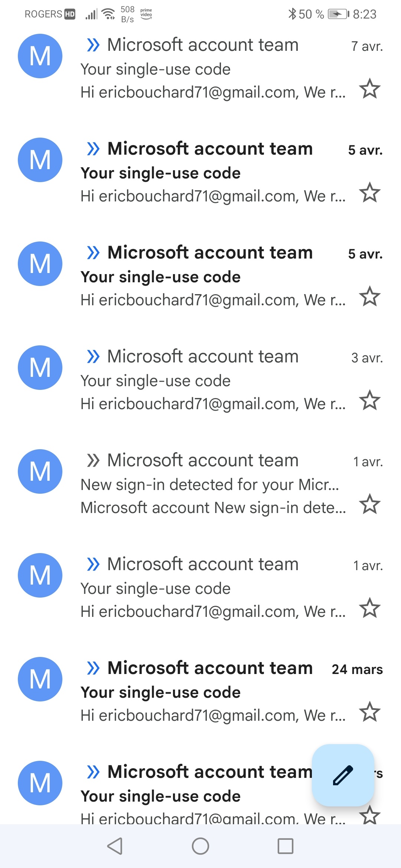Tap avatar of the New sign-in email
The height and width of the screenshot is (868, 401).
pos(40,471)
